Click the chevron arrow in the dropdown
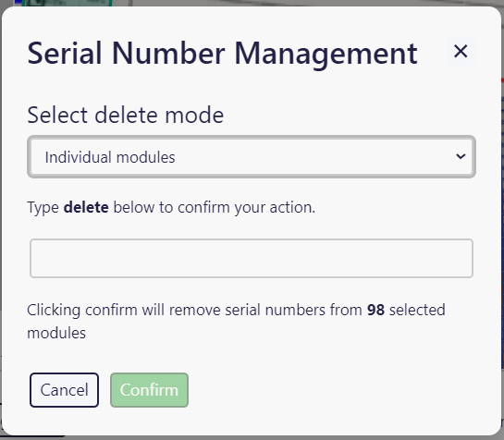The width and height of the screenshot is (504, 440). pyautogui.click(x=461, y=156)
